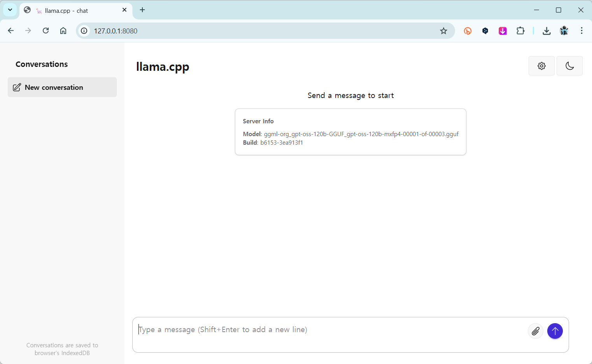Click the address bar showing 127.0.0.1:8080
Screen dimensions: 592x364
point(264,31)
